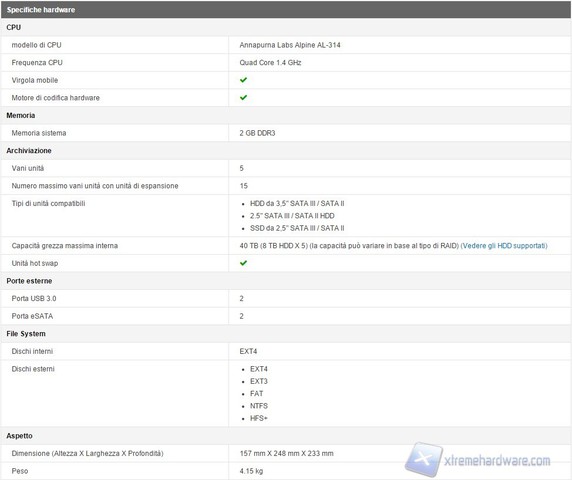Select the 2 GB DDR3 memory value

pyautogui.click(x=257, y=133)
